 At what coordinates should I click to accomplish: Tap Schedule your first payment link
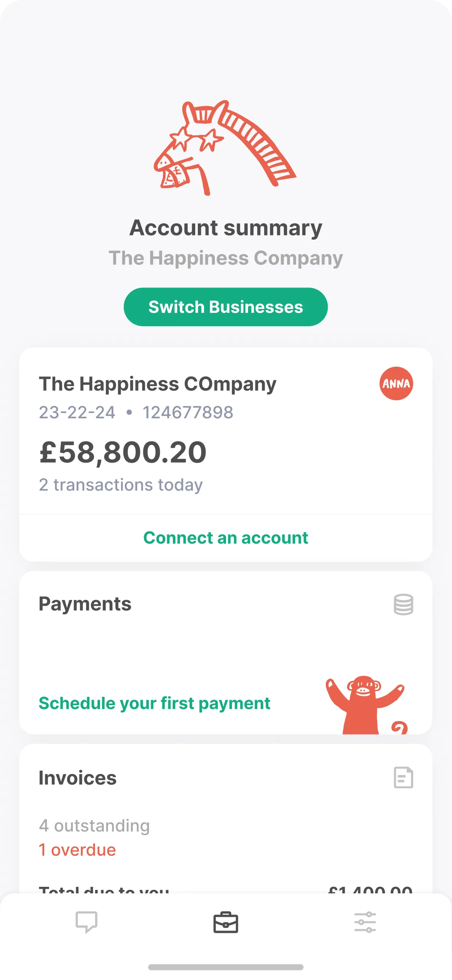coord(155,703)
